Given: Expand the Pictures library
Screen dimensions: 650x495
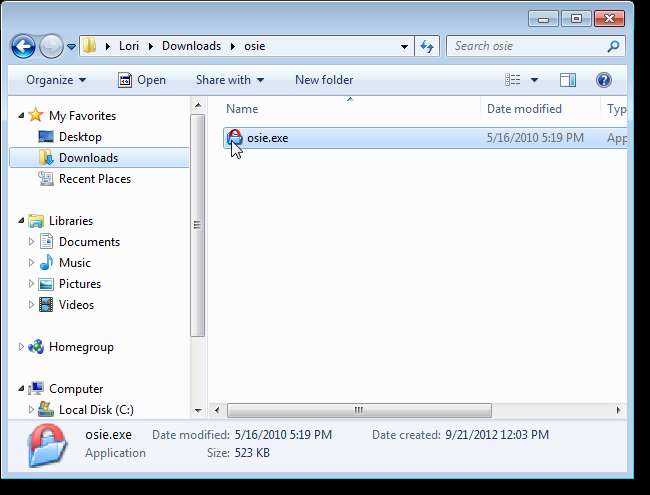Looking at the screenshot, I should pyautogui.click(x=31, y=284).
